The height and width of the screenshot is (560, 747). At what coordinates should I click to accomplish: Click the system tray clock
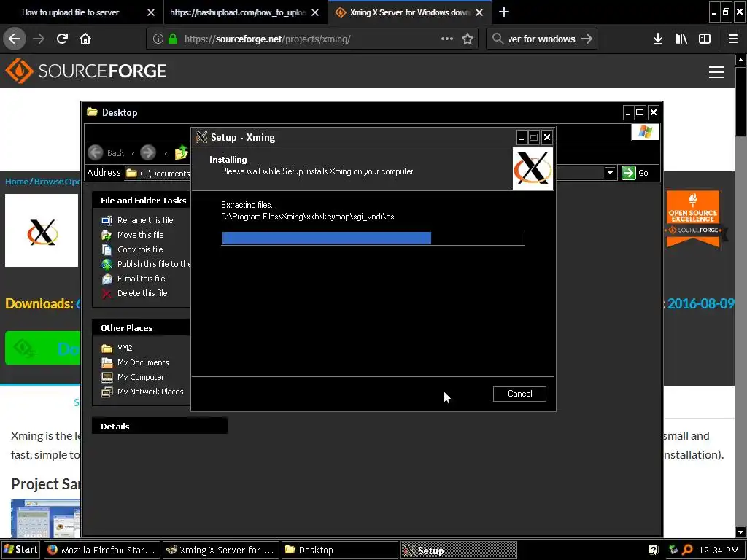click(x=719, y=551)
